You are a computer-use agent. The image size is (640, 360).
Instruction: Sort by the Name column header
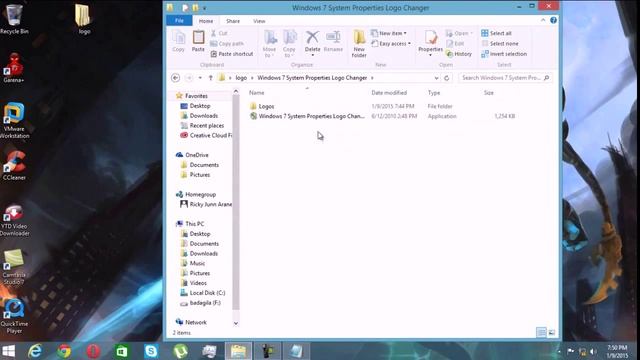[257, 93]
